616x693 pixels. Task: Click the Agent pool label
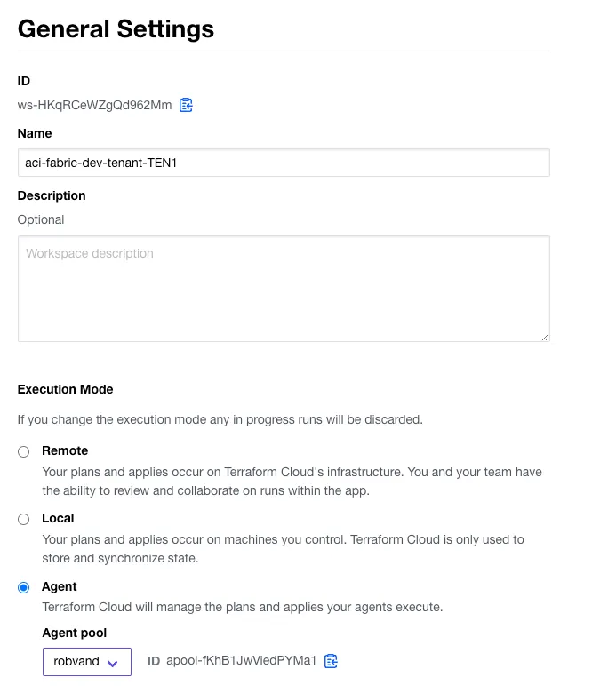pyautogui.click(x=74, y=633)
